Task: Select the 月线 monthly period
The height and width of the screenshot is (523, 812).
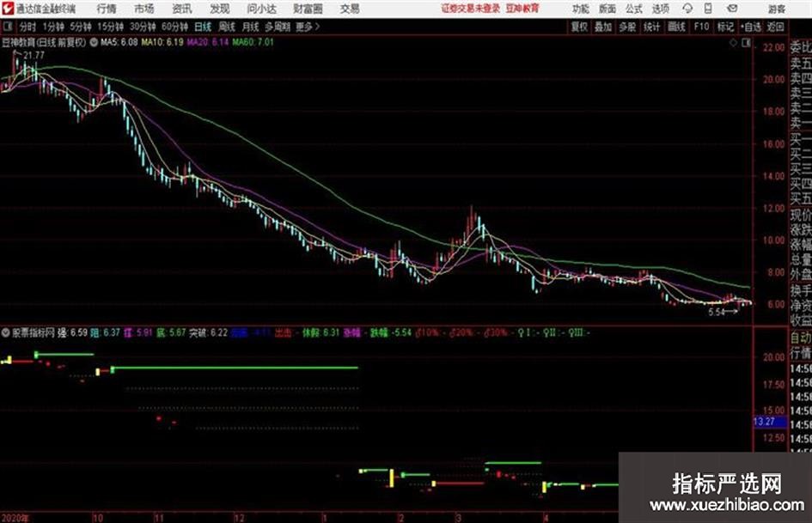Action: 250,27
